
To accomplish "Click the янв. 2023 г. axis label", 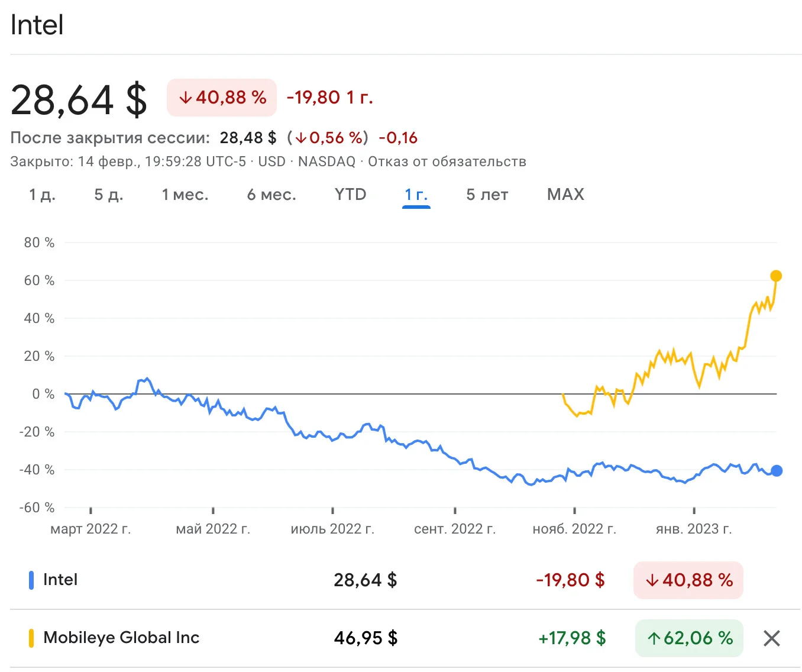I will [694, 529].
